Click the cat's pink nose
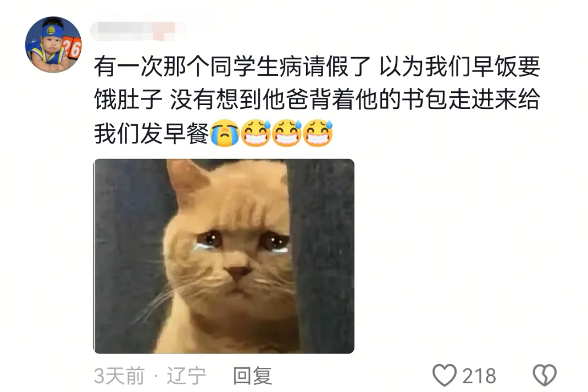Screen dimensions: 588x392 pyautogui.click(x=237, y=272)
